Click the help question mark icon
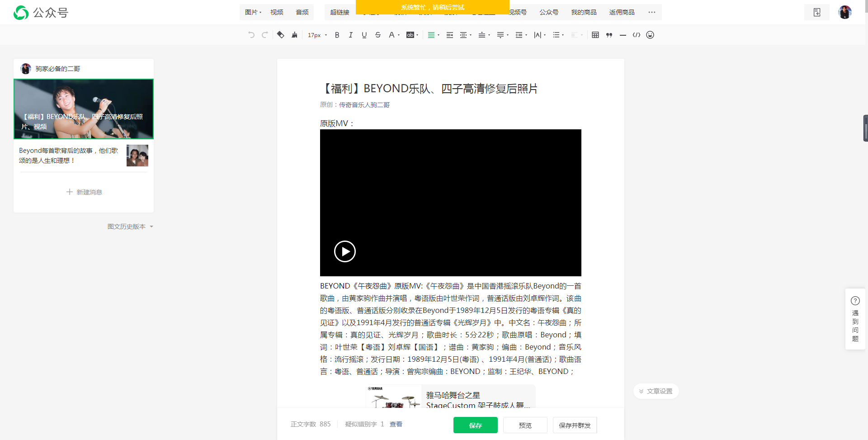Image resolution: width=868 pixels, height=440 pixels. coord(855,301)
